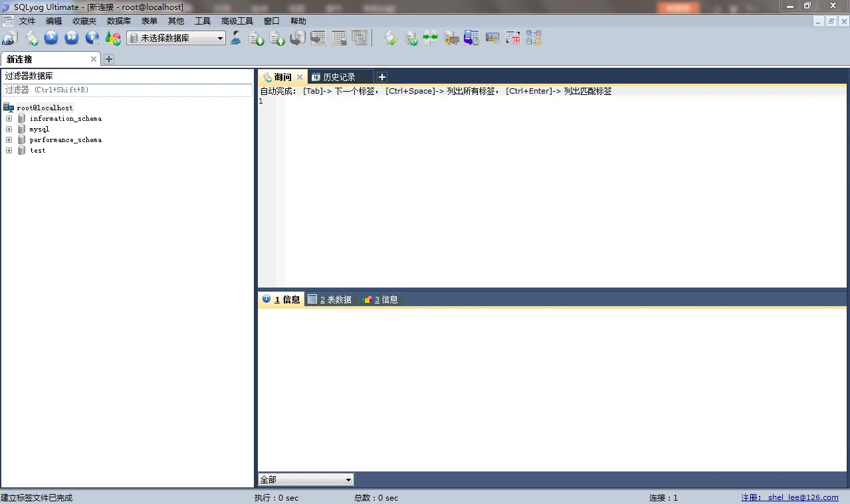Click the database filter input field
The height and width of the screenshot is (504, 850).
127,90
